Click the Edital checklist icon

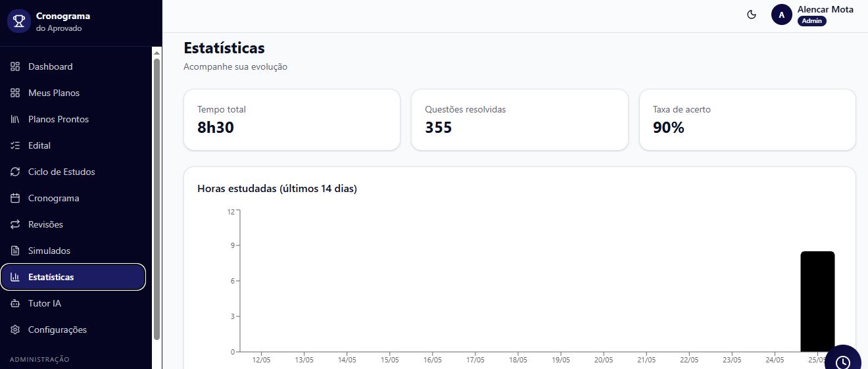pyautogui.click(x=15, y=145)
